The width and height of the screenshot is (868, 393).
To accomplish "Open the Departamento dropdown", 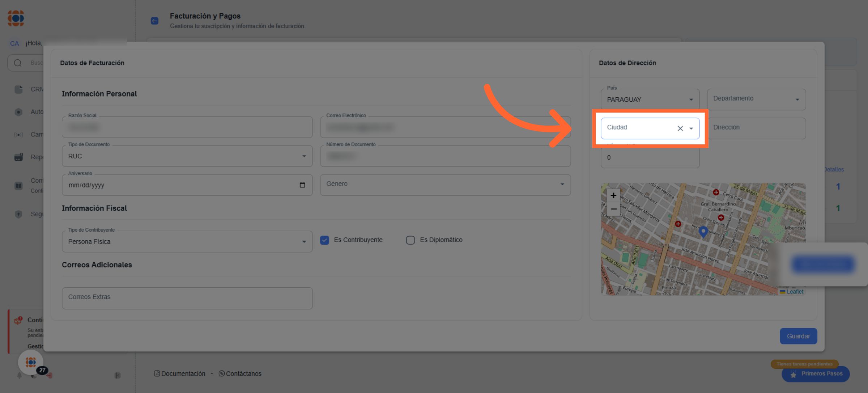I will 756,100.
